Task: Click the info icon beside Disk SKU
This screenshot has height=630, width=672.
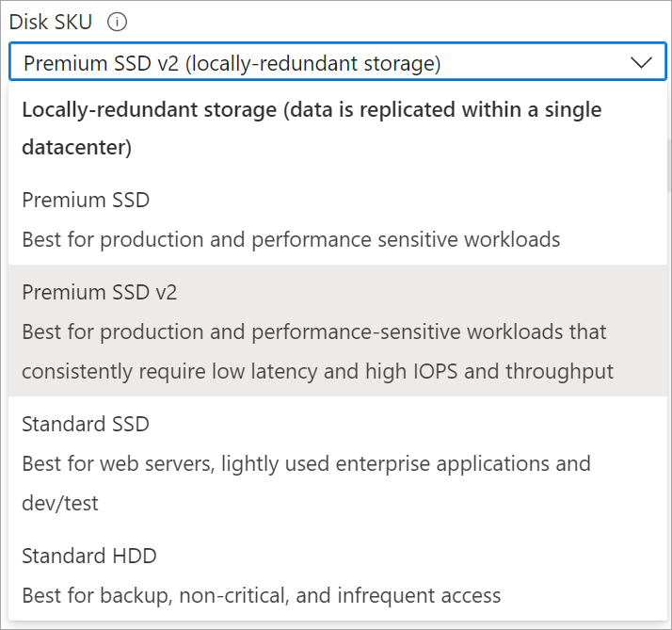Action: coord(118,22)
